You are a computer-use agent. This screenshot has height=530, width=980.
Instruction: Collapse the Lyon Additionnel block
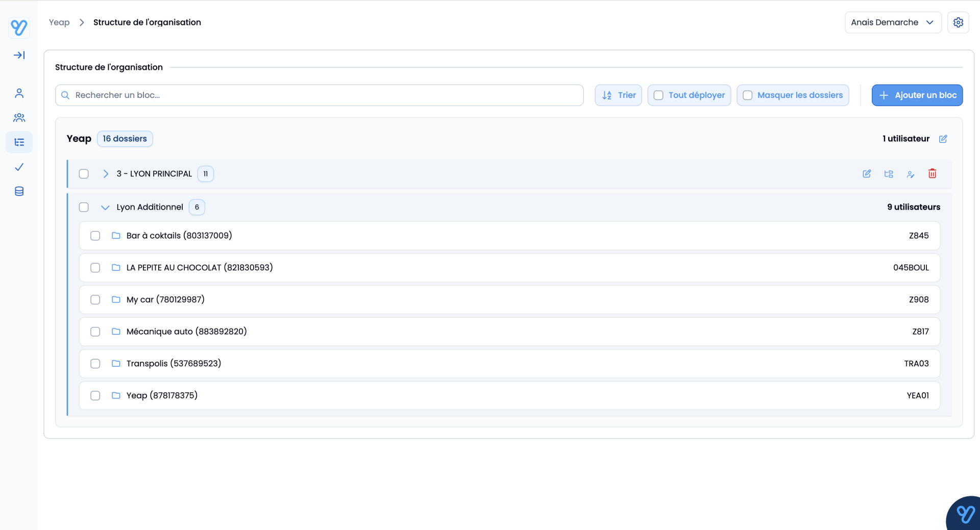point(105,207)
